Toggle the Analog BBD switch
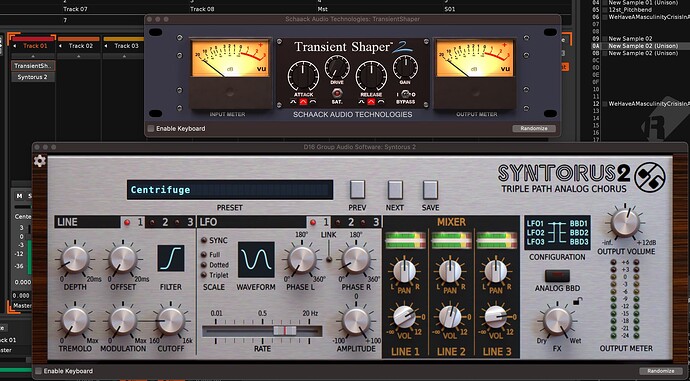 coord(557,276)
